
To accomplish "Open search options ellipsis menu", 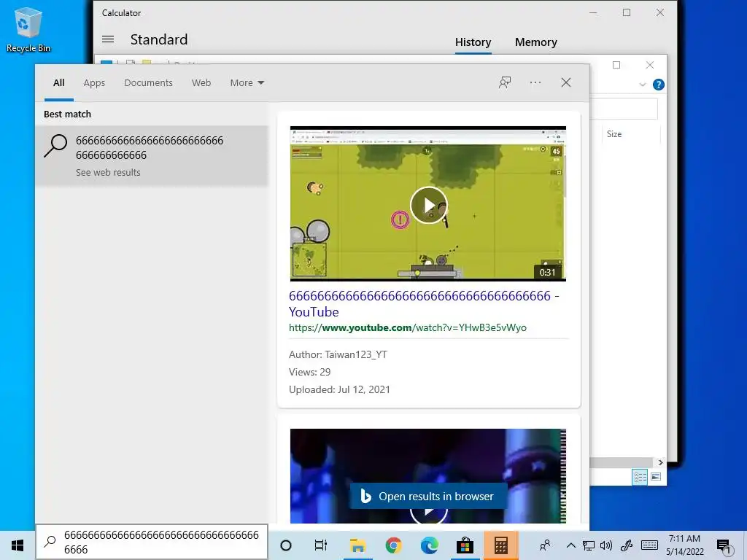I will click(535, 82).
